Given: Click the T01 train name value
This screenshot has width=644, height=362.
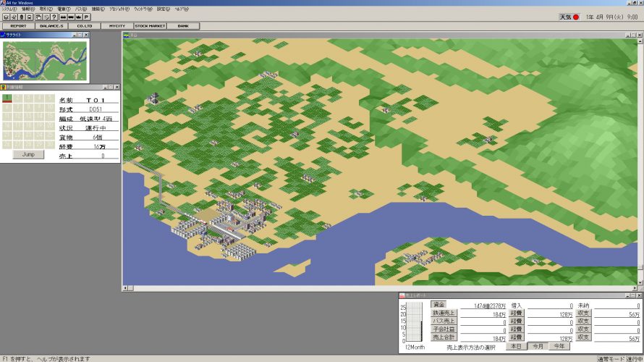Looking at the screenshot, I should [96, 100].
